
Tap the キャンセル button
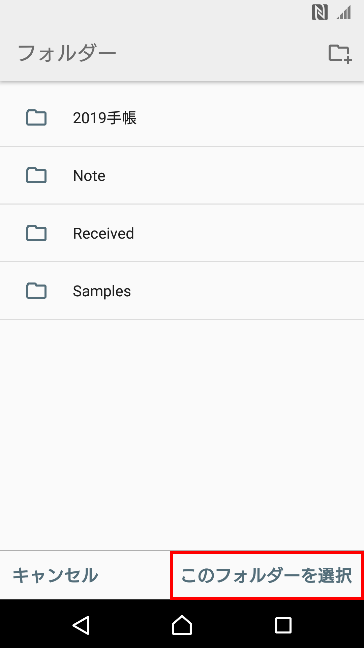[x=55, y=575]
